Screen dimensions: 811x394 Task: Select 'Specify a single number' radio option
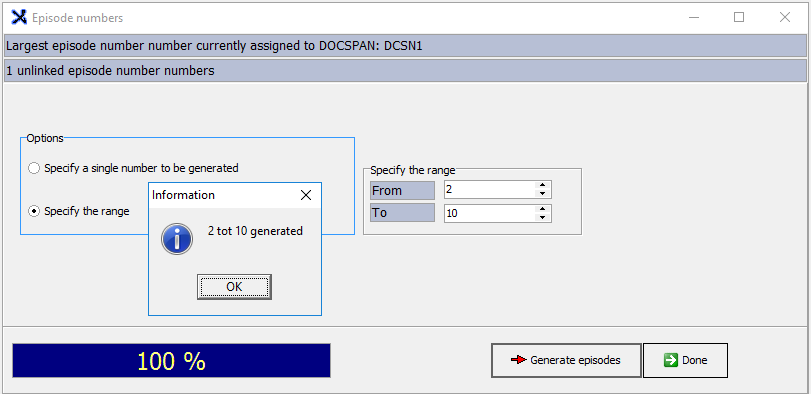(x=34, y=168)
